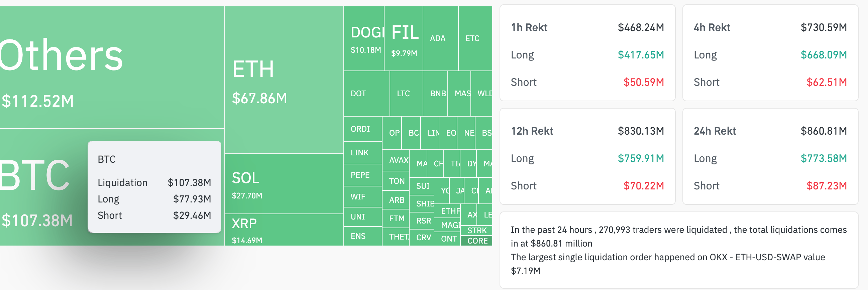Click the DOT tile in the heatmap
This screenshot has height=290, width=868.
click(x=366, y=94)
